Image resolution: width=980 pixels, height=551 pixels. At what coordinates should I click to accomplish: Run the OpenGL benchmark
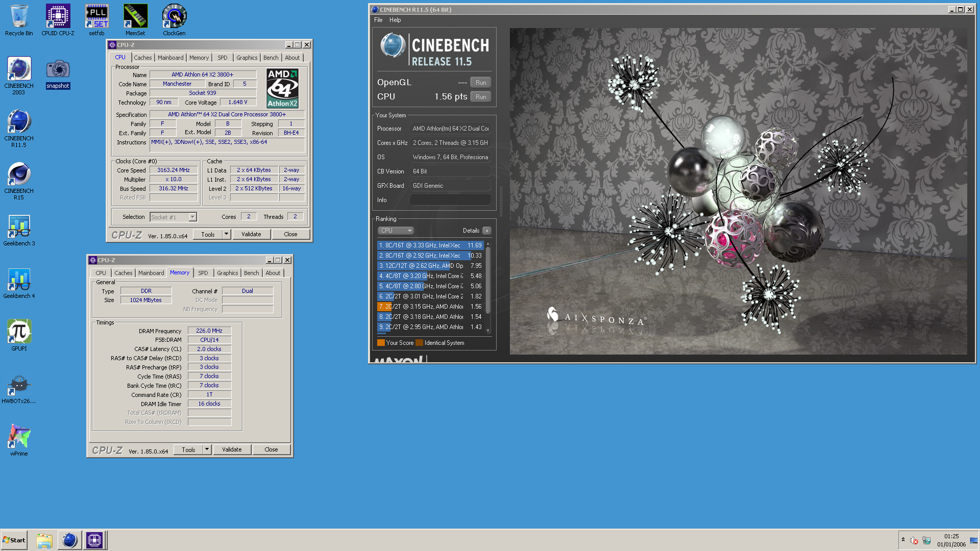click(481, 83)
